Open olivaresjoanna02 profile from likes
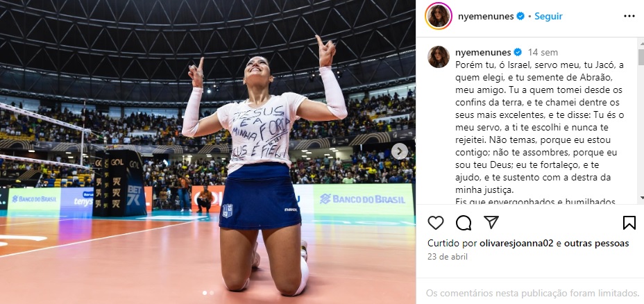 pos(517,243)
